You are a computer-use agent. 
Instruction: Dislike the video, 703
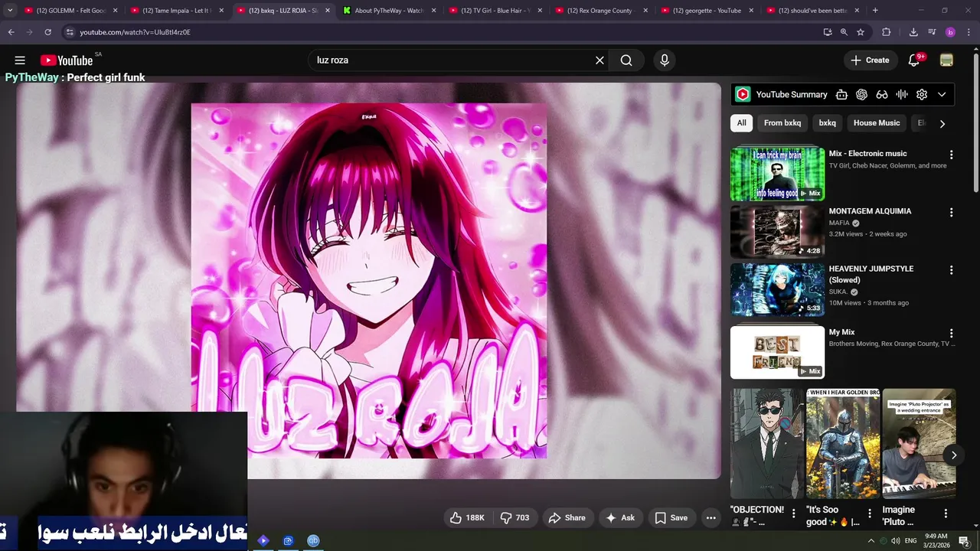(x=515, y=518)
